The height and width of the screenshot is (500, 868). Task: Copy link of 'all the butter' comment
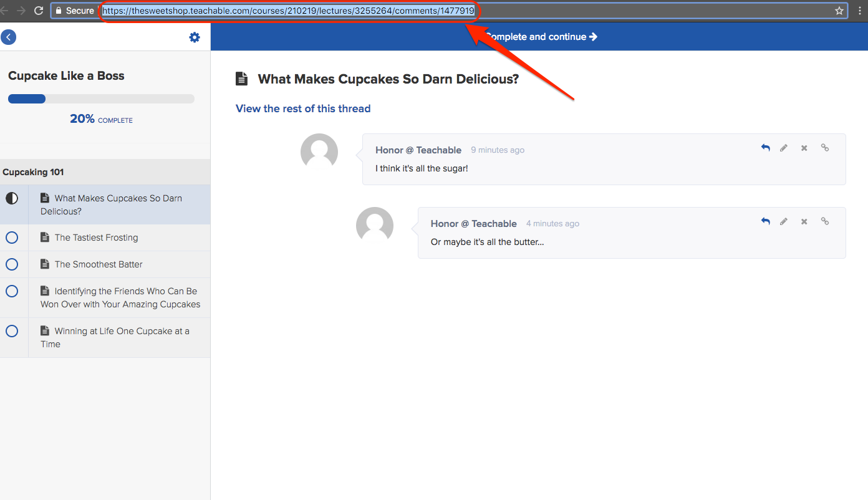(825, 221)
